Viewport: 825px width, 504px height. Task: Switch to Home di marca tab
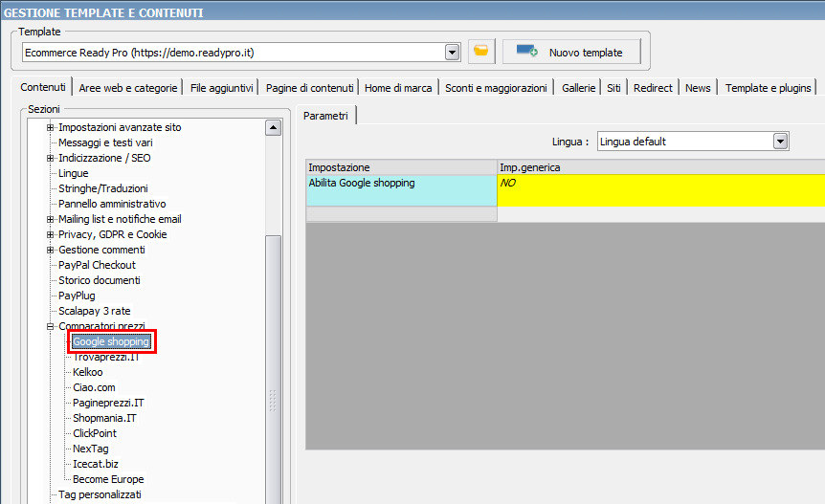(x=398, y=88)
